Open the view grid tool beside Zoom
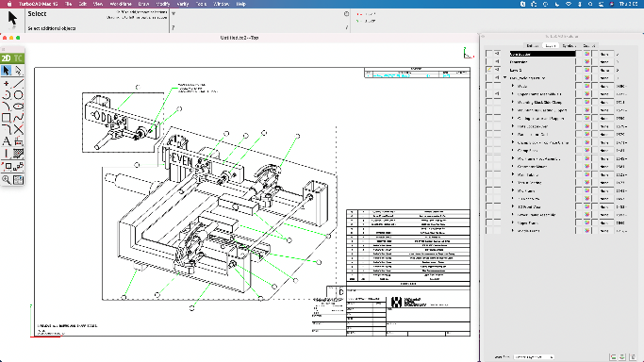The image size is (644, 362). 18,179
